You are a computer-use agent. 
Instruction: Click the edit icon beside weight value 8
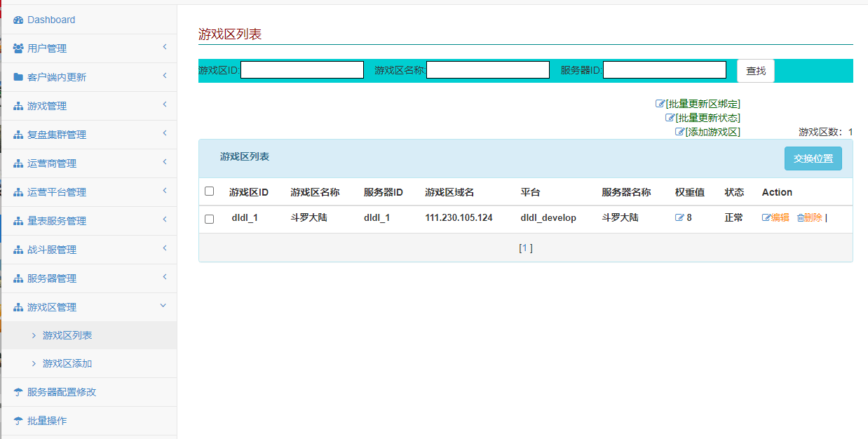679,218
